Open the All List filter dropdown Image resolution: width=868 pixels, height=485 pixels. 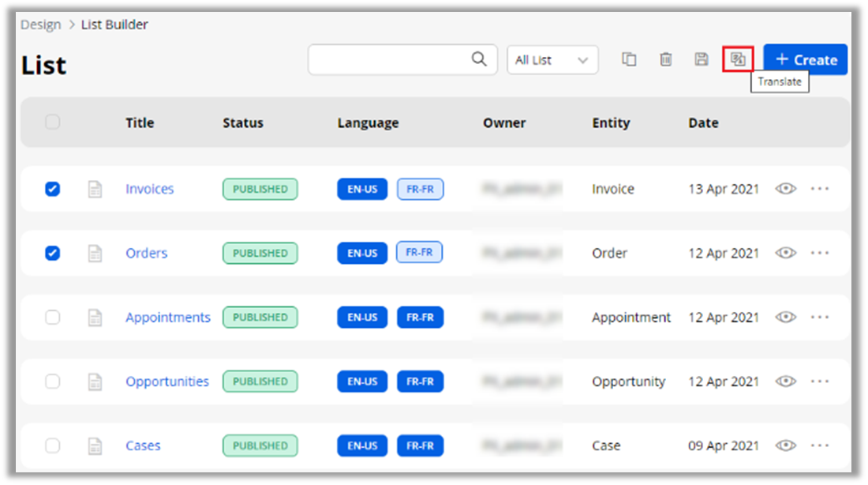click(x=552, y=60)
